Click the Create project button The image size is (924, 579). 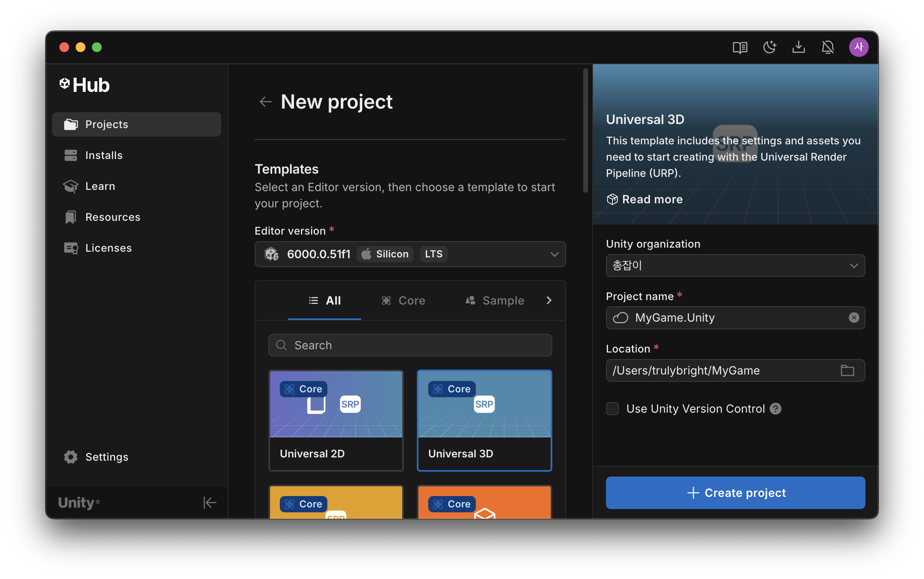coord(735,493)
